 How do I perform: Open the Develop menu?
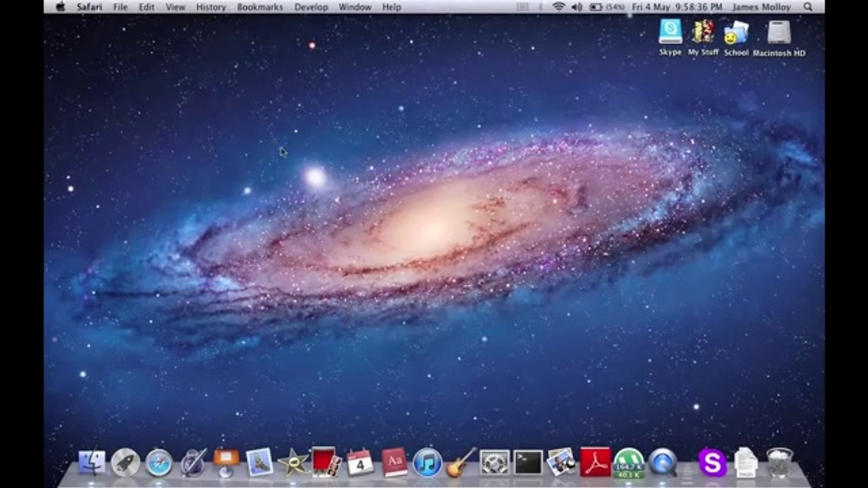311,7
